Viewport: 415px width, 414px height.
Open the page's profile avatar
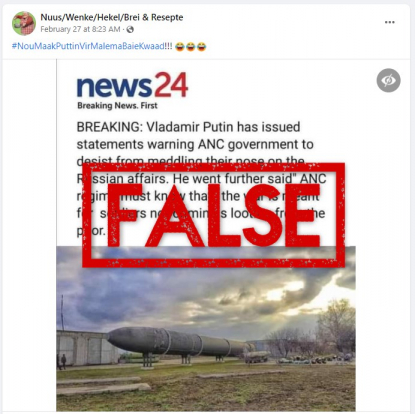point(24,23)
